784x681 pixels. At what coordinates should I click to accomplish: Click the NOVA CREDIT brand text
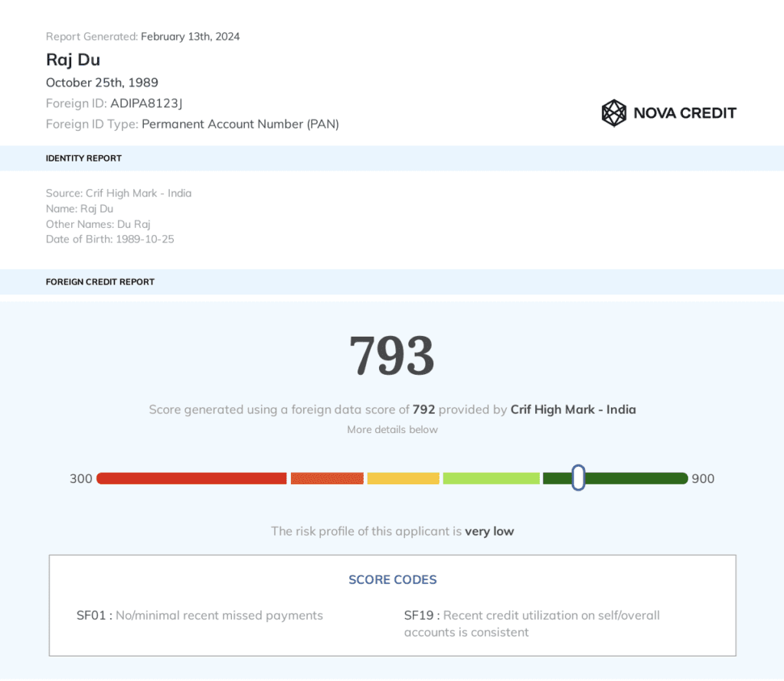[x=684, y=113]
